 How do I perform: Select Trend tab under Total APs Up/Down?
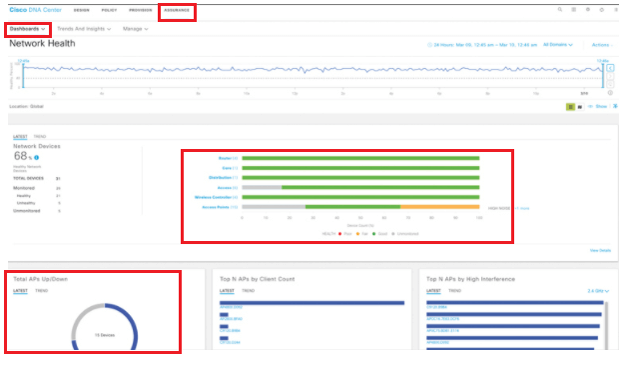(41, 291)
